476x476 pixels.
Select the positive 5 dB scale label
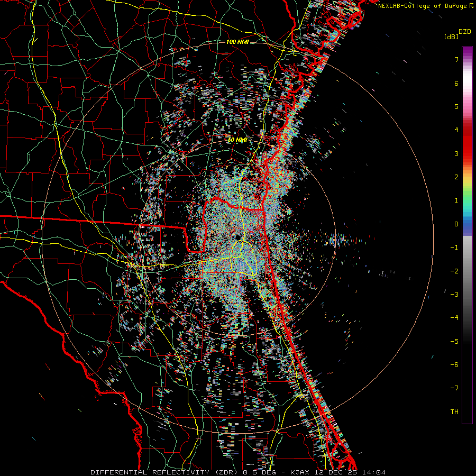click(x=456, y=106)
